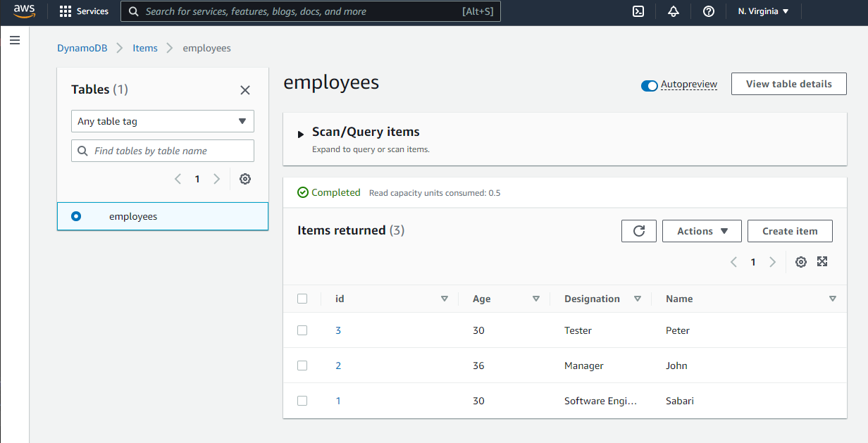This screenshot has height=443, width=868.
Task: Go to the DynamoDB breadcrumb
Action: click(x=82, y=48)
